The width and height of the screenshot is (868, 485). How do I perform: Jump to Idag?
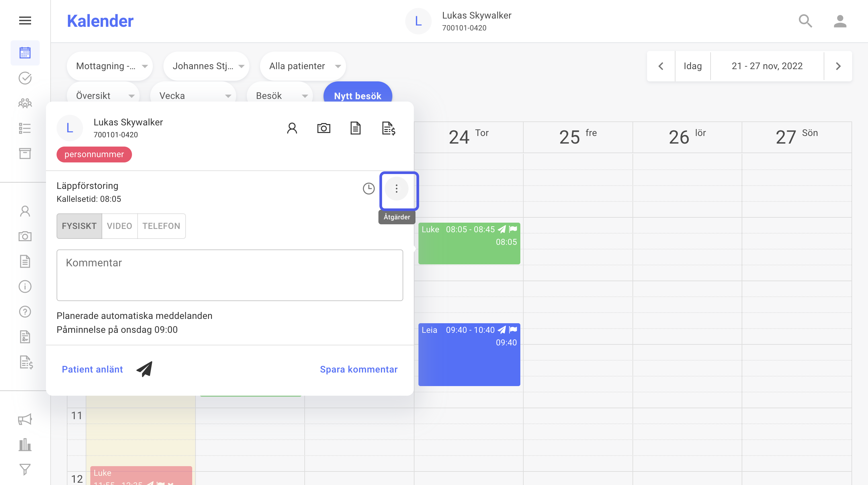692,66
